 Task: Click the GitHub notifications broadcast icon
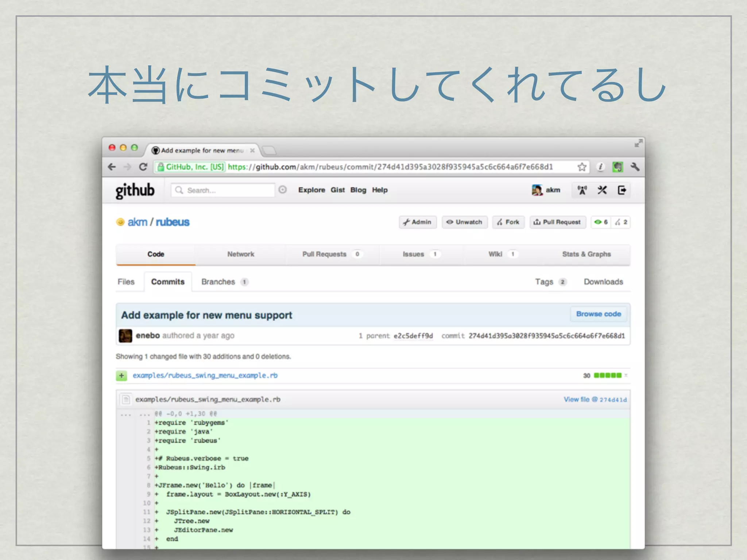(x=582, y=190)
